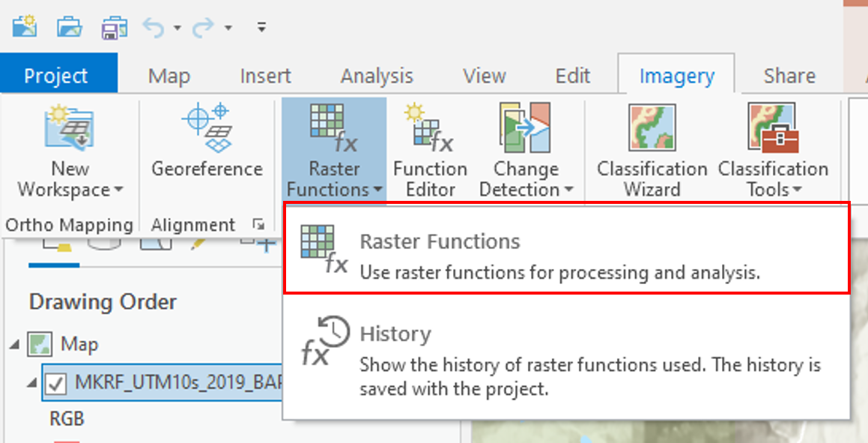Open the Function Editor
868x443 pixels.
coord(430,150)
